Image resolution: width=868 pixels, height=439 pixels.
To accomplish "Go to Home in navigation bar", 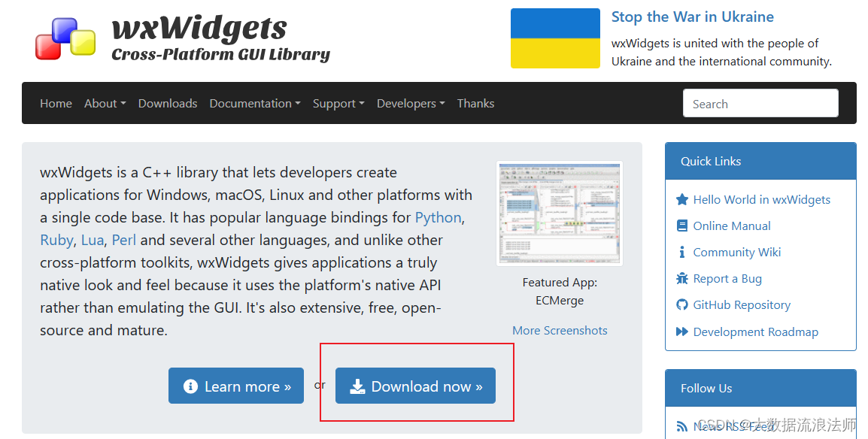I will [x=56, y=104].
